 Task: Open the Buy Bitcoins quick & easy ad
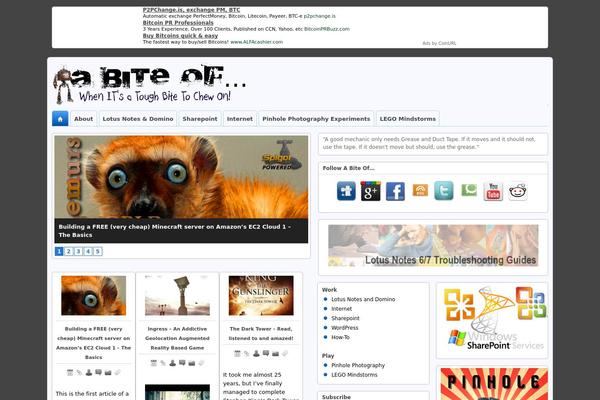point(180,36)
